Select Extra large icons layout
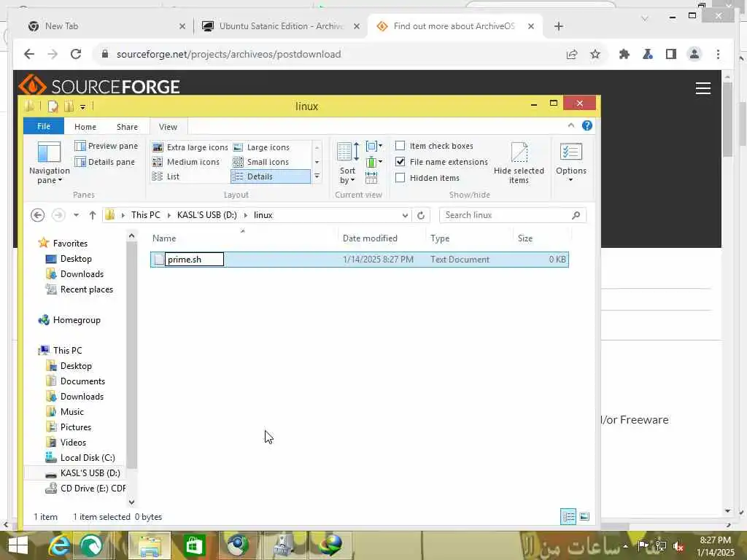Image resolution: width=747 pixels, height=560 pixels. click(190, 147)
